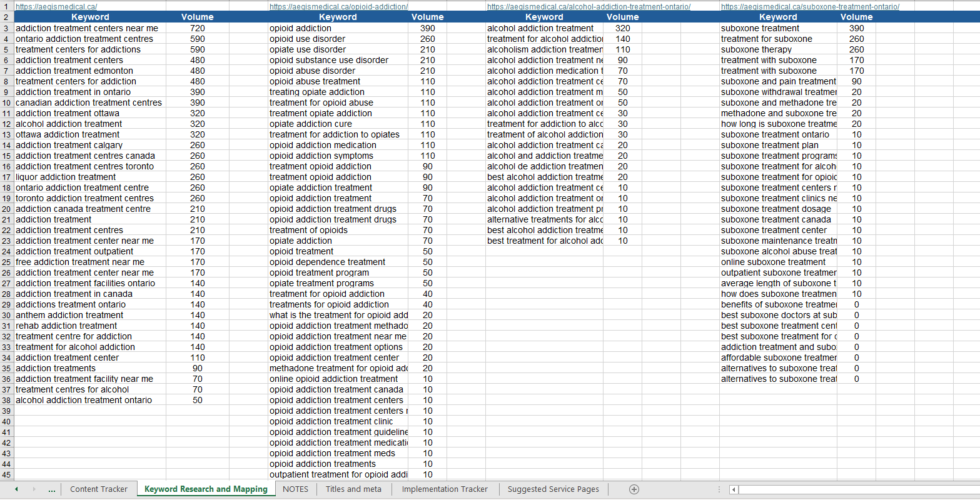Viewport: 980px width, 500px height.
Task: Go to previous sheet tab arrow
Action: point(16,489)
